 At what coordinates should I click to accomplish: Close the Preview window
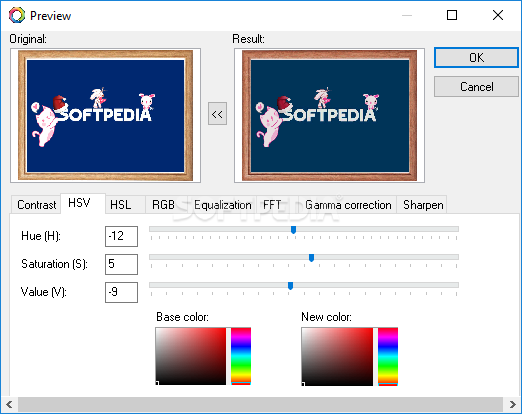498,15
